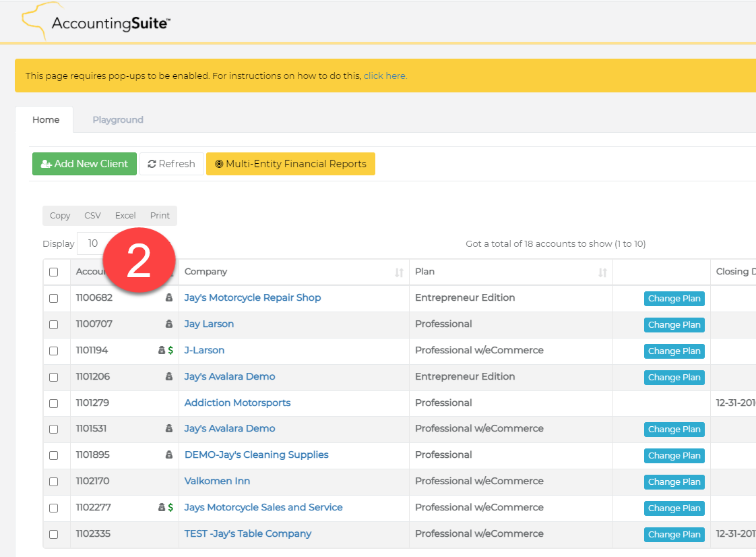Open TEST -Jay's Table Company link
This screenshot has height=557, width=756.
[247, 534]
